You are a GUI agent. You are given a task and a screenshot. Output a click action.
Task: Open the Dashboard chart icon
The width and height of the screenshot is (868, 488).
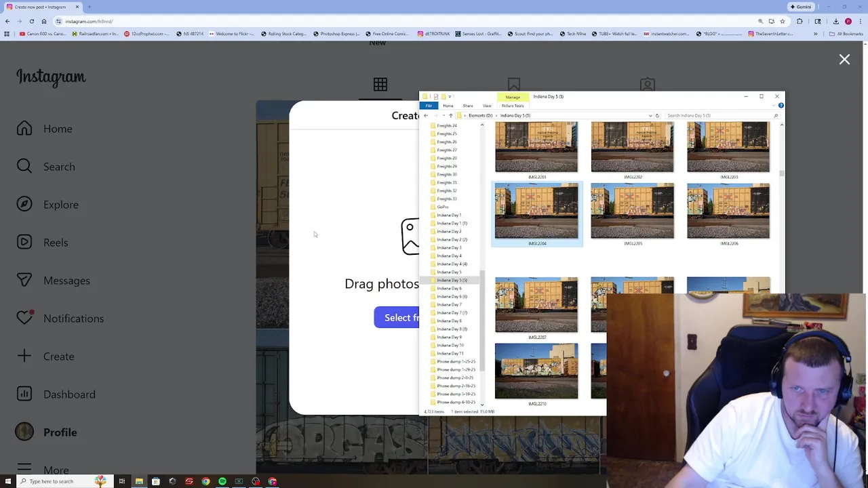point(24,394)
